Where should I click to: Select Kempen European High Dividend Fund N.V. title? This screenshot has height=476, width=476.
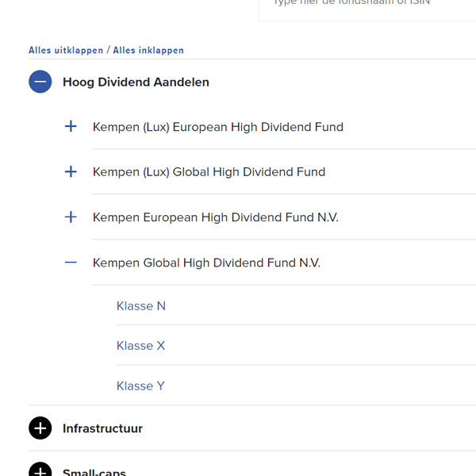tap(216, 217)
